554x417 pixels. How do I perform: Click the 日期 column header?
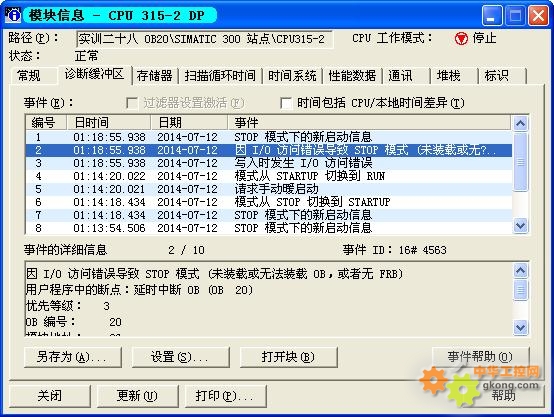189,123
